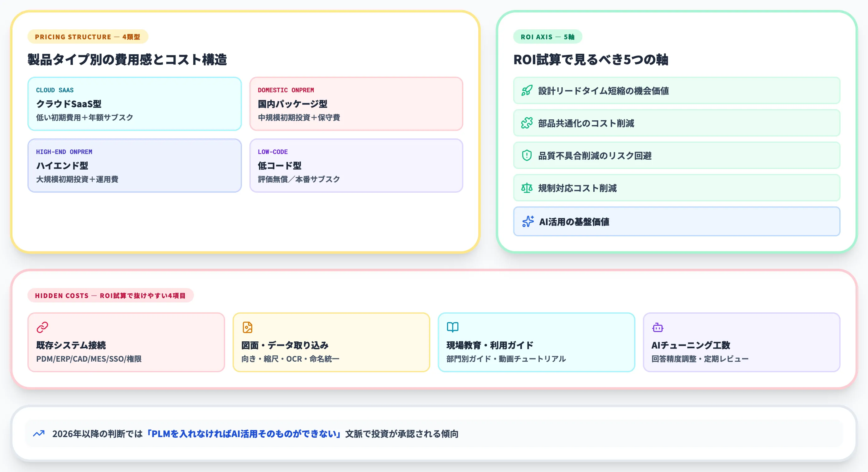
Task: Click the 低コード型 card title
Action: pos(279,166)
